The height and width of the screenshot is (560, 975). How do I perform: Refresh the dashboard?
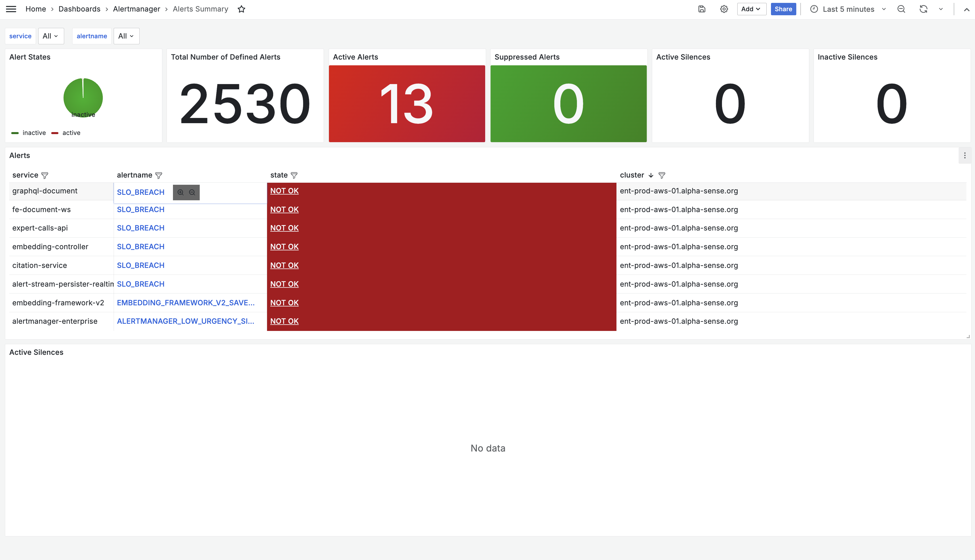click(x=923, y=9)
